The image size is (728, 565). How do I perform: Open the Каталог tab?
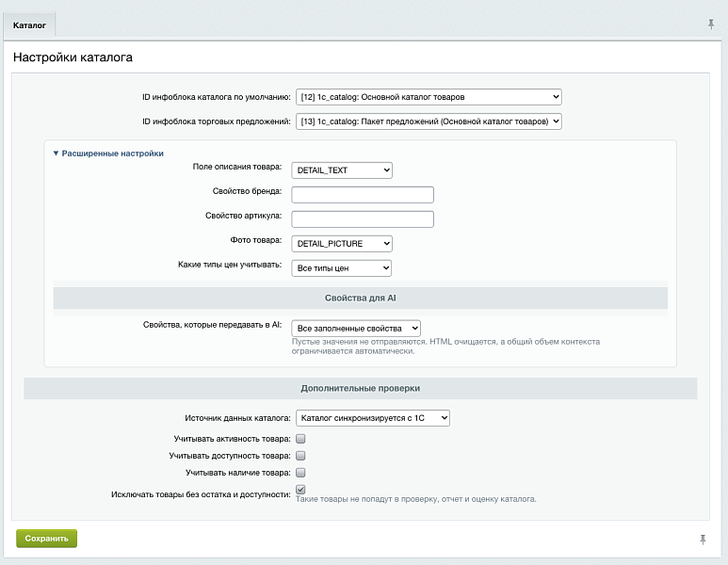(29, 25)
